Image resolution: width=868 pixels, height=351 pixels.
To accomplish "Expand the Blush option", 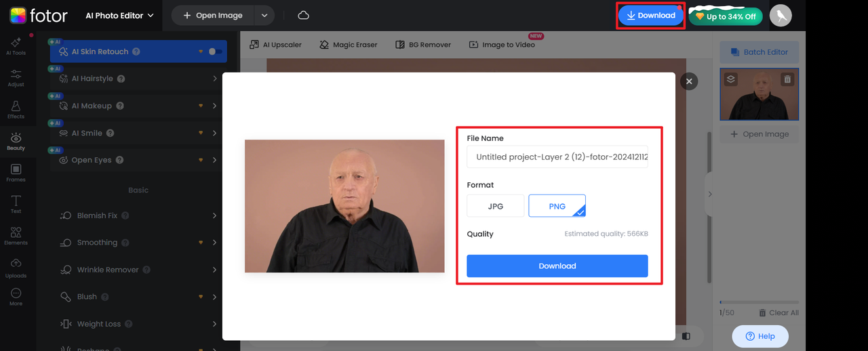I will click(214, 297).
